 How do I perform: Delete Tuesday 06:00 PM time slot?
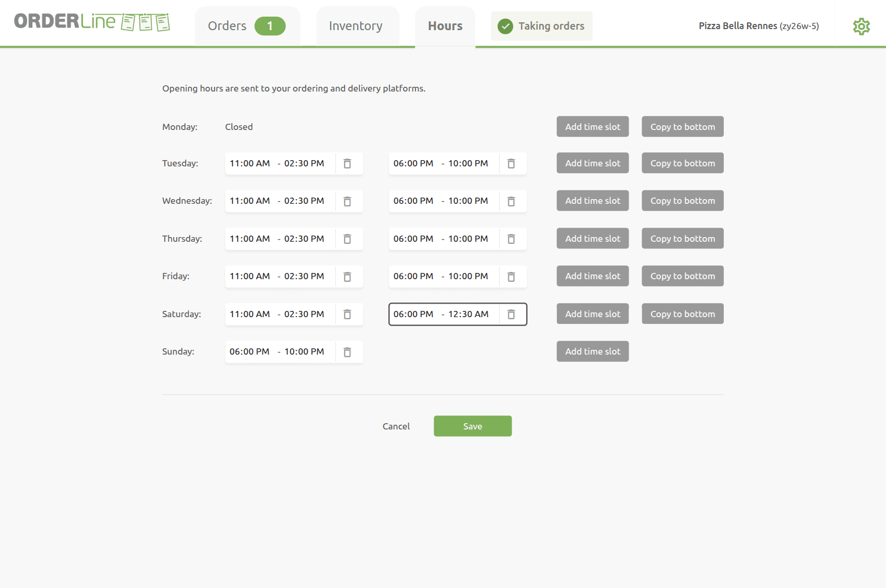[x=511, y=164]
